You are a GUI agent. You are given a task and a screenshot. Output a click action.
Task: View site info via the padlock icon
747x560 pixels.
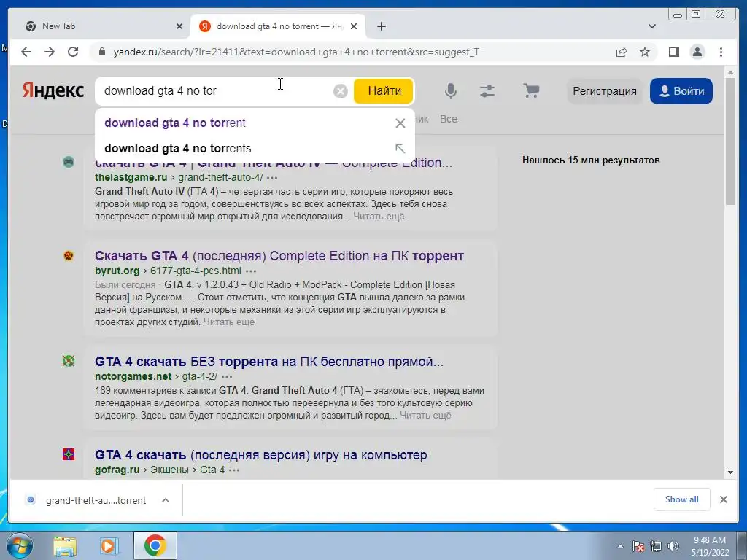(x=101, y=52)
